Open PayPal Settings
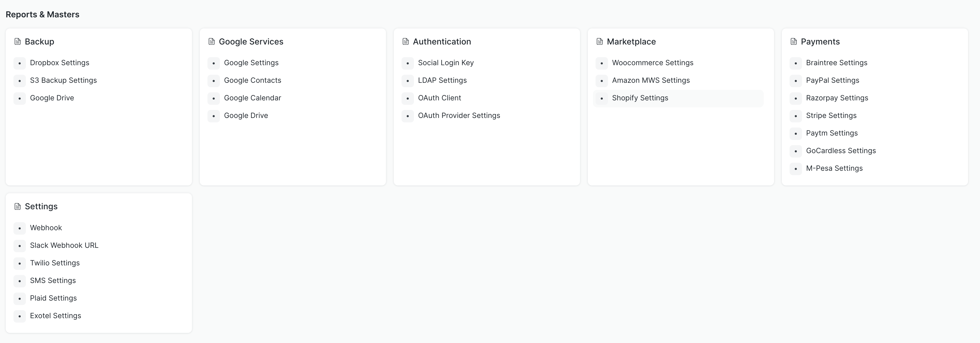 coord(833,80)
